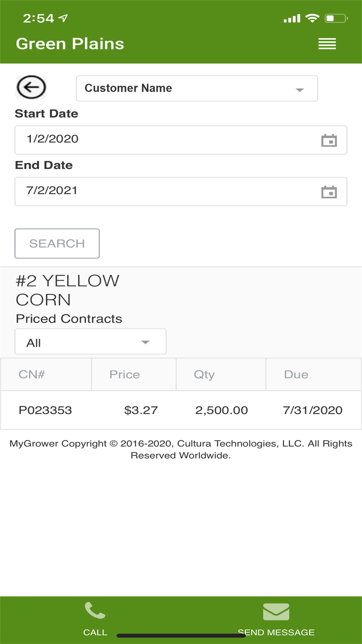This screenshot has width=362, height=644.
Task: Select contract row P023353
Action: (x=181, y=410)
